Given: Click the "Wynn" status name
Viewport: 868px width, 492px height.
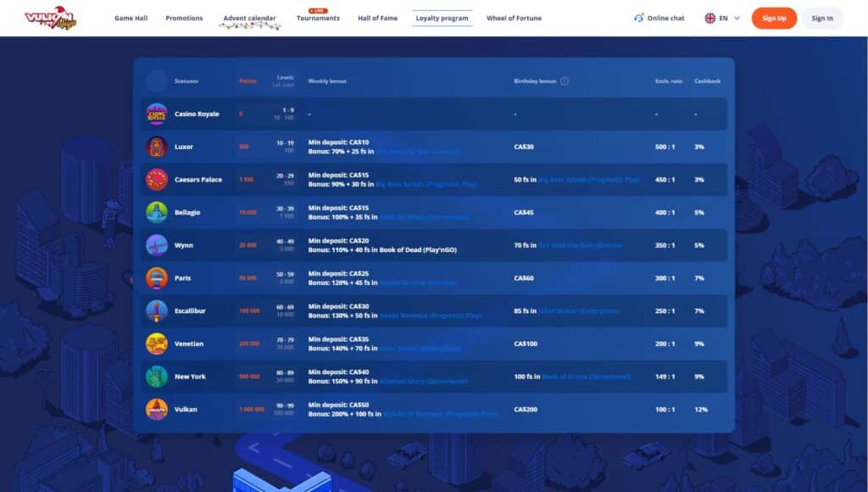Looking at the screenshot, I should (184, 245).
